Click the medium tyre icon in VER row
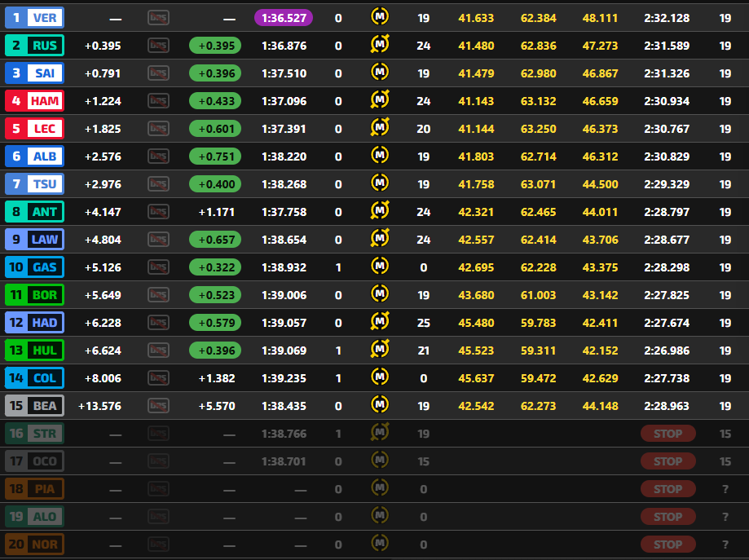 click(x=380, y=17)
